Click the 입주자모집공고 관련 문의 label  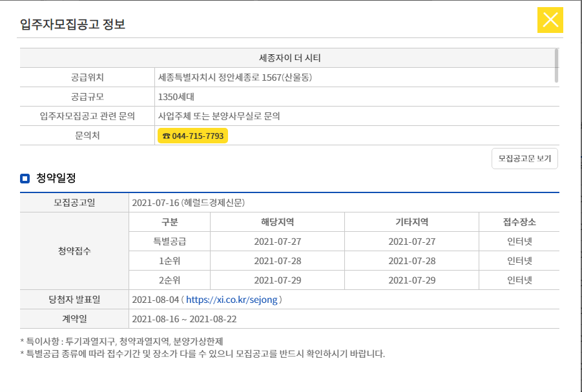click(87, 116)
